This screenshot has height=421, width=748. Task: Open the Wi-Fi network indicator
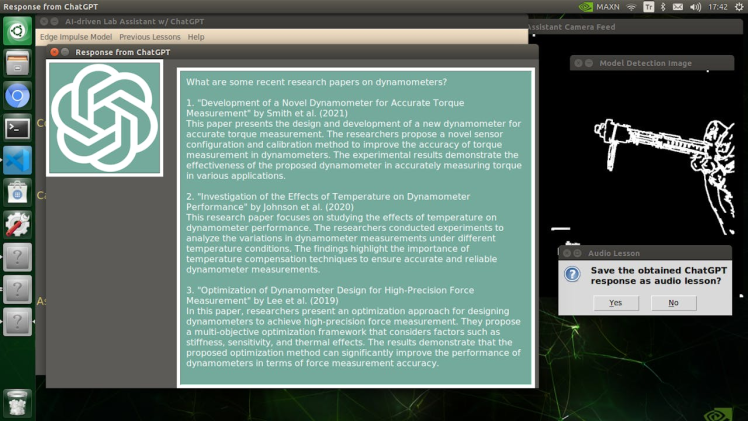[x=631, y=7]
